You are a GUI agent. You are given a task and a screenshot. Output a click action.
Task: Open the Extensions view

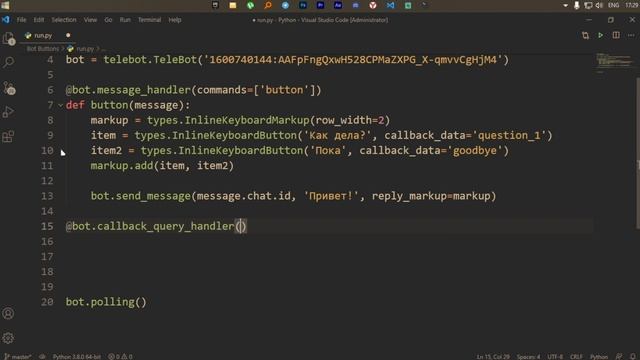click(9, 136)
